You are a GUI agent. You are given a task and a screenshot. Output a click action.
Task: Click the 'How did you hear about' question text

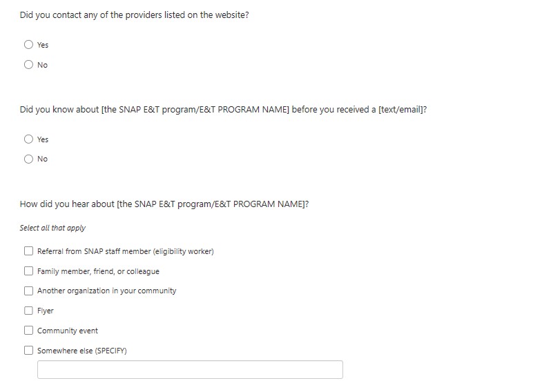(x=164, y=204)
